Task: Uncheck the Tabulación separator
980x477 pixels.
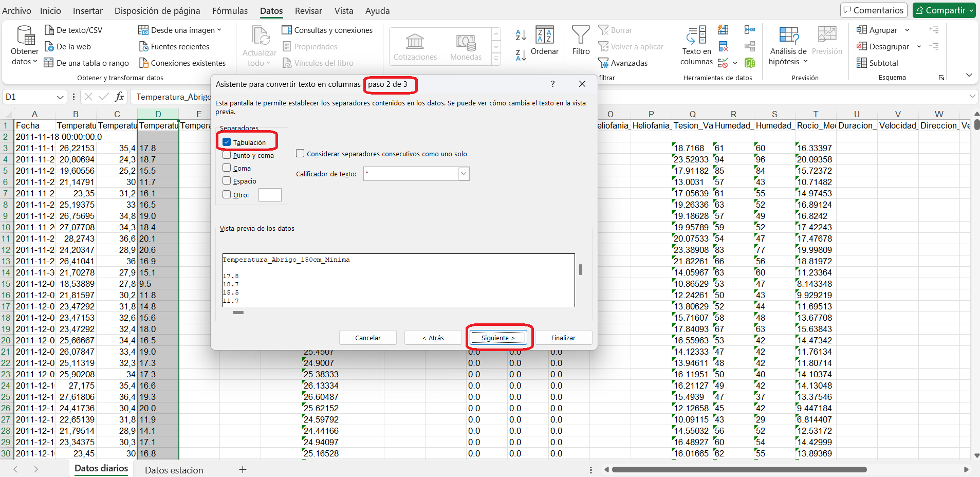Action: point(227,142)
